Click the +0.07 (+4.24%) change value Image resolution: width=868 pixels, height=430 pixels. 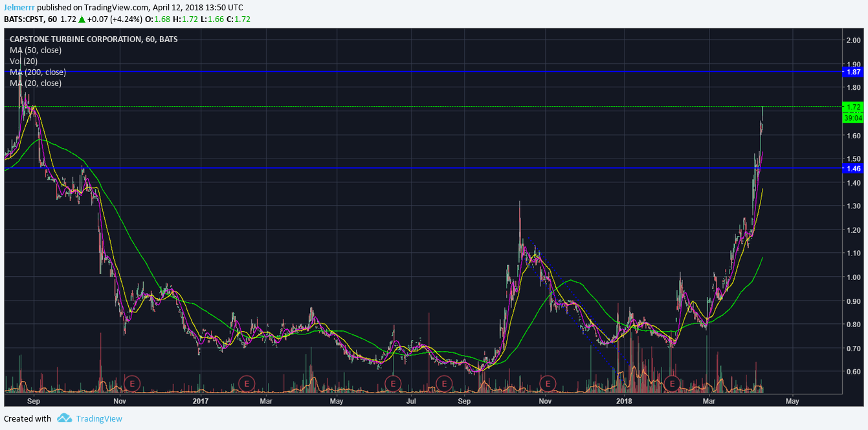[x=115, y=19]
